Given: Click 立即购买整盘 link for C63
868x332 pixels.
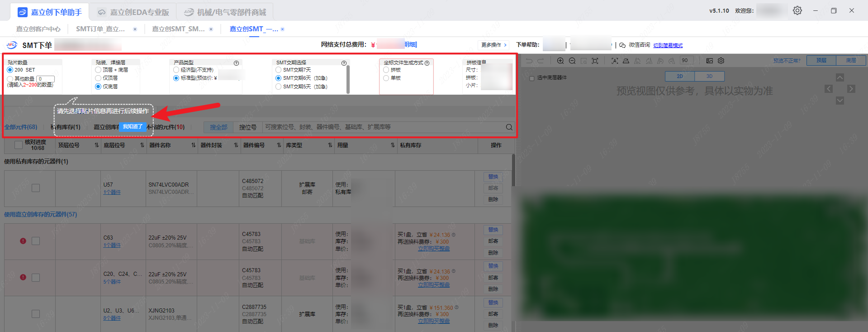Looking at the screenshot, I should (x=433, y=249).
